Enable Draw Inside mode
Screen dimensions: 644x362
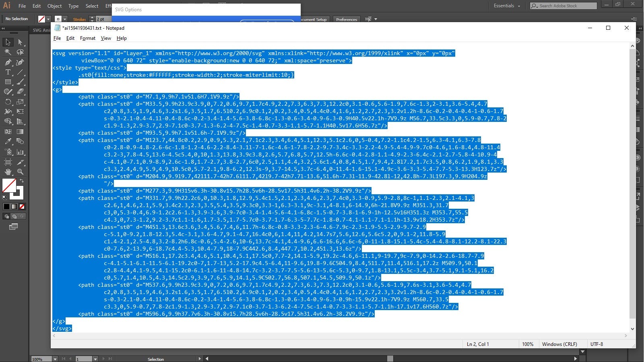(22, 216)
